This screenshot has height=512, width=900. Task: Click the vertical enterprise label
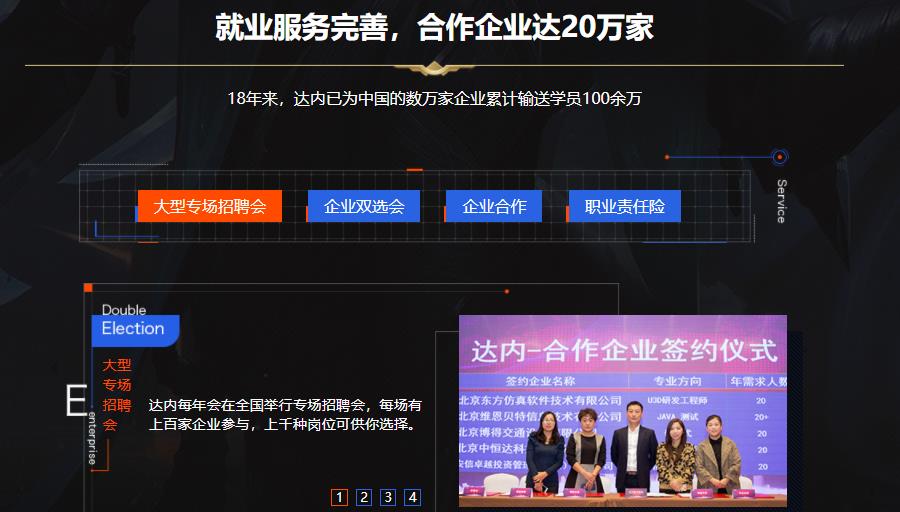pos(92,438)
